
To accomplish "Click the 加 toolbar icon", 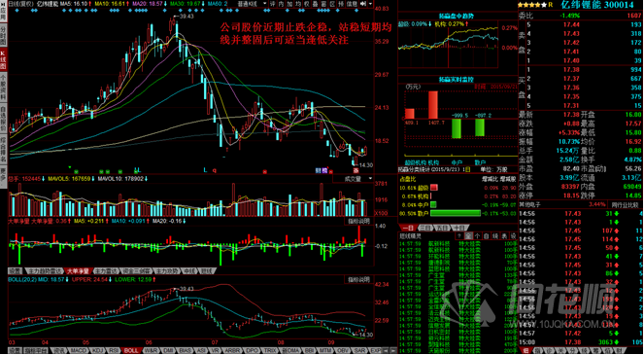I will click(289, 4).
